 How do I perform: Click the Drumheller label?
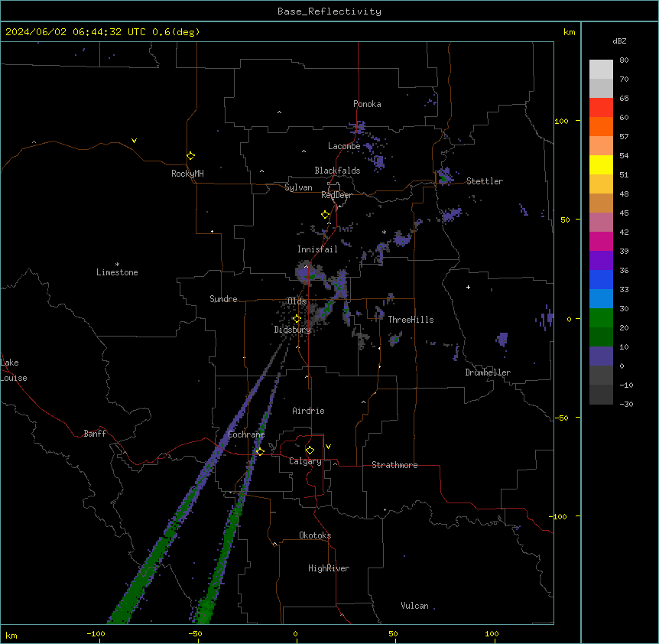point(488,372)
